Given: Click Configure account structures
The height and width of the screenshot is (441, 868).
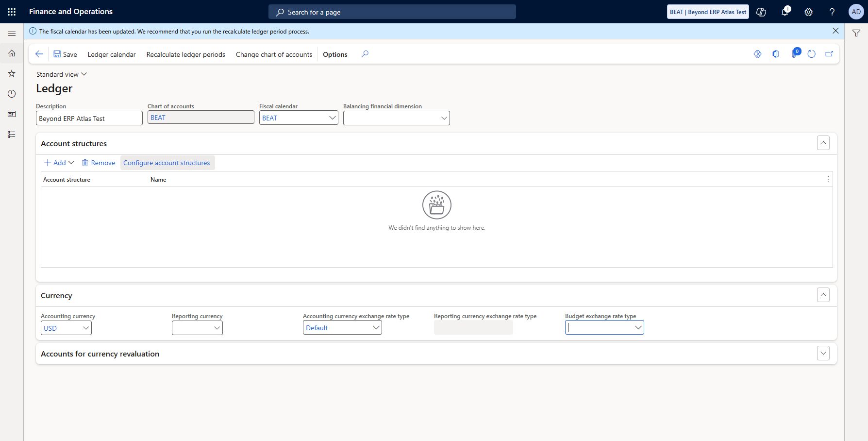Looking at the screenshot, I should click(167, 163).
